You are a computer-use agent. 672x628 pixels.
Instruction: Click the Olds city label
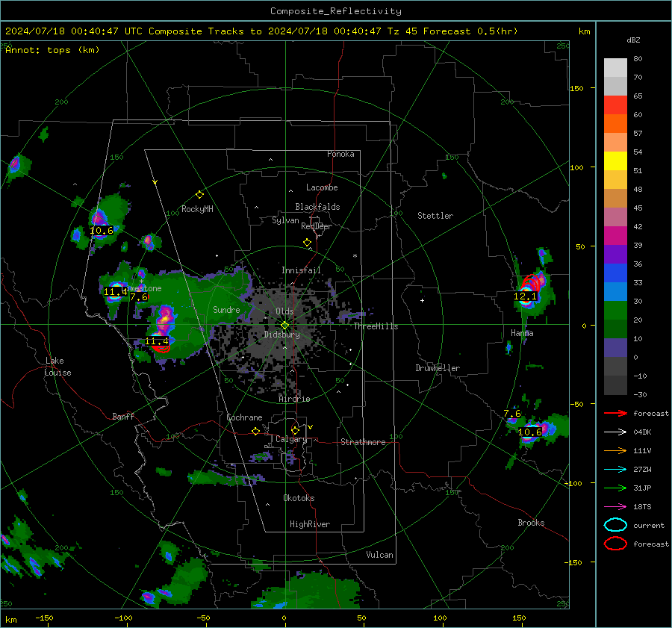click(284, 311)
